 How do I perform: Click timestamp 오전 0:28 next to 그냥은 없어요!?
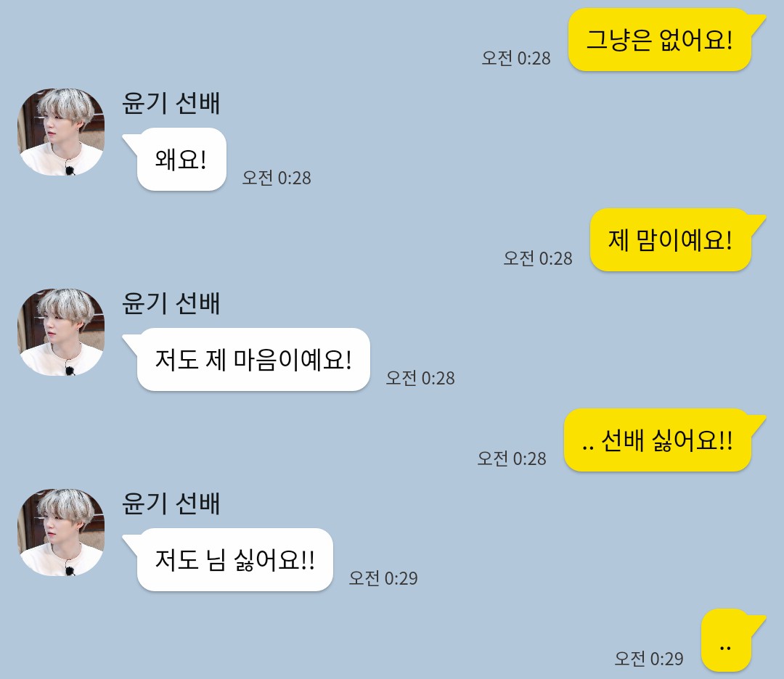516,59
